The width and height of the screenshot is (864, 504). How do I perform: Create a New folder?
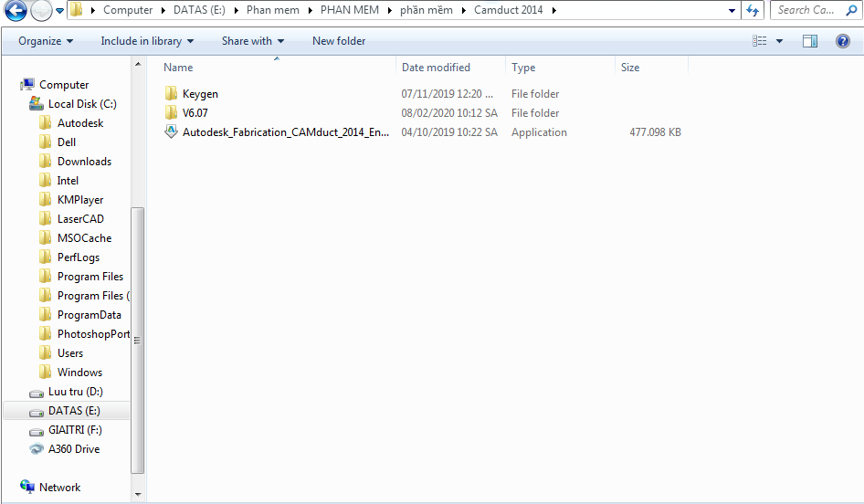coord(339,41)
